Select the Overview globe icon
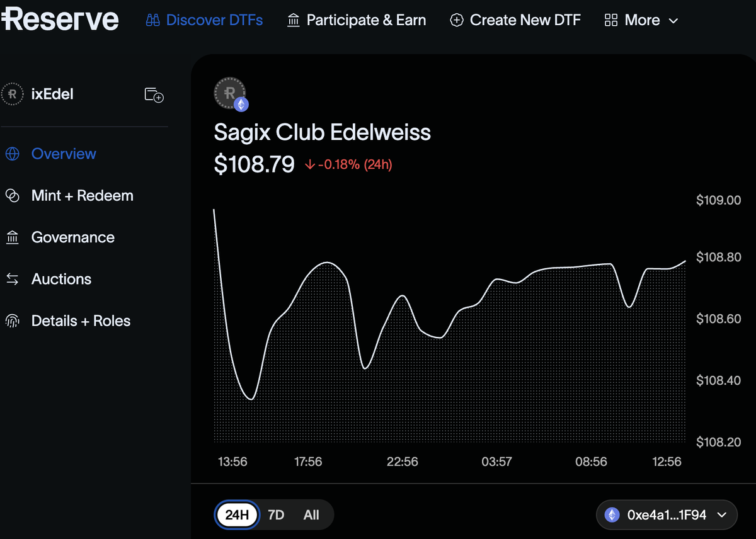756x539 pixels. (13, 153)
